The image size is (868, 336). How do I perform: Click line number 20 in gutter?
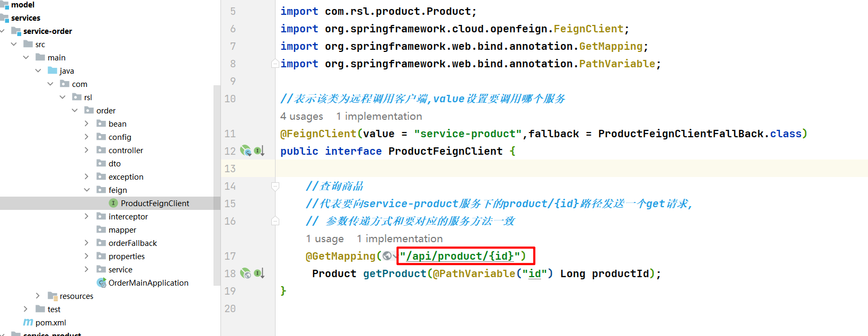tap(230, 308)
